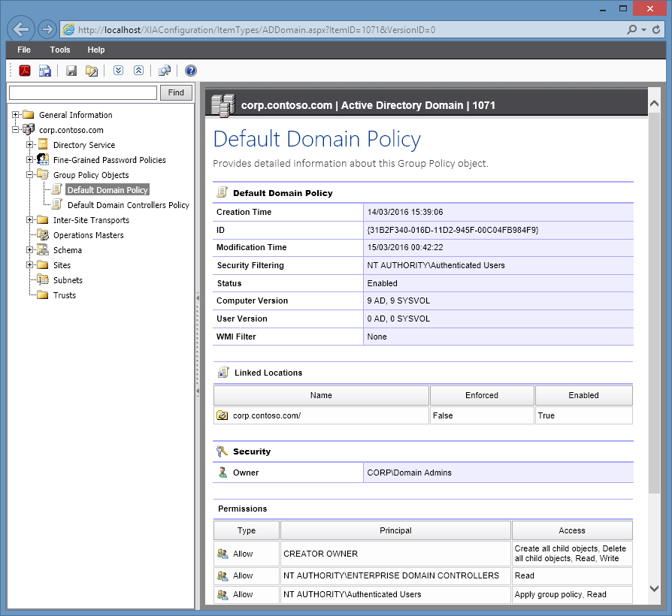Open the Tools menu
The image size is (672, 616).
pyautogui.click(x=59, y=50)
